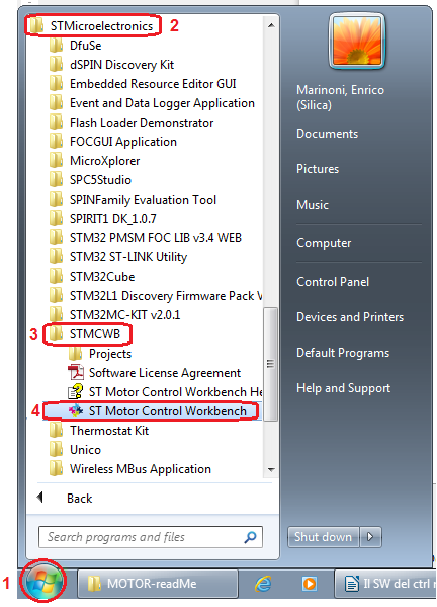Click the ST Motor Control Workbench Help icon

(76, 391)
